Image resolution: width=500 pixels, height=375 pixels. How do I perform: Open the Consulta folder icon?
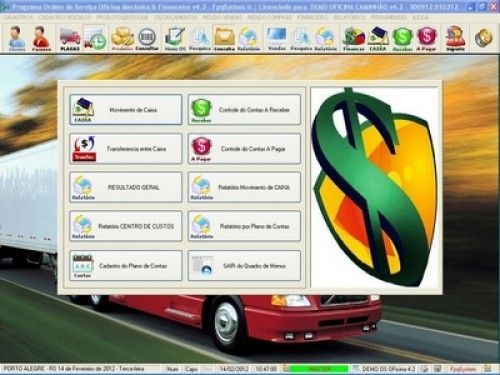(224, 38)
